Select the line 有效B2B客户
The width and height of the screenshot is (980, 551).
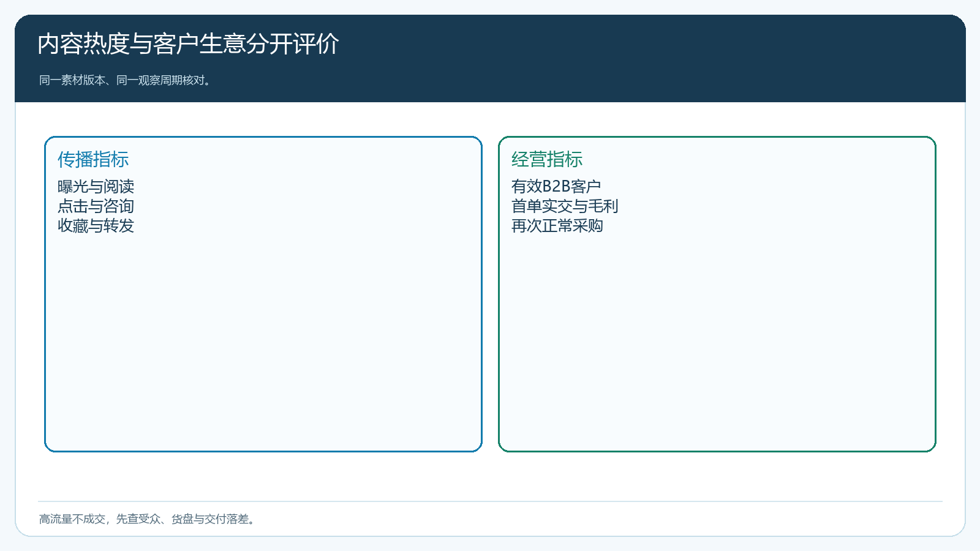click(556, 186)
